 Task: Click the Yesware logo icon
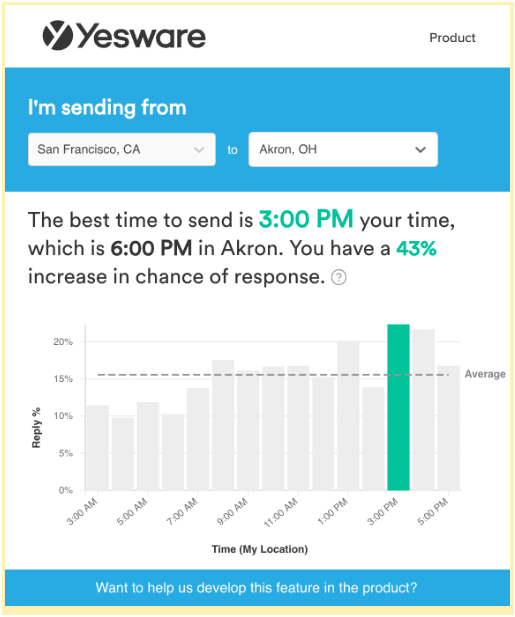[58, 35]
